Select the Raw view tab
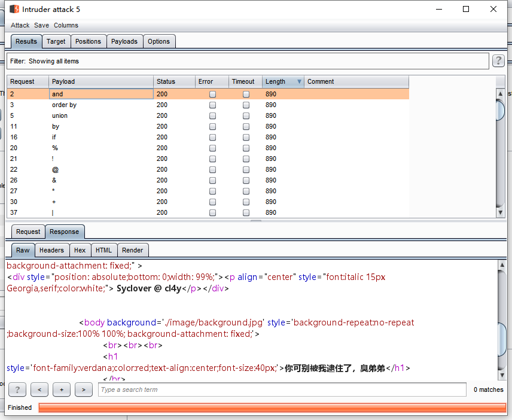 point(23,250)
